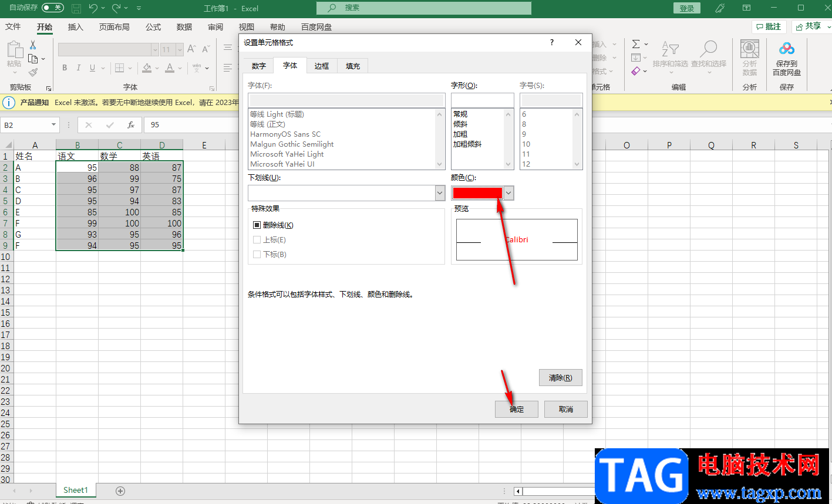Click the Insert Function fx icon
The width and height of the screenshot is (832, 504).
131,125
